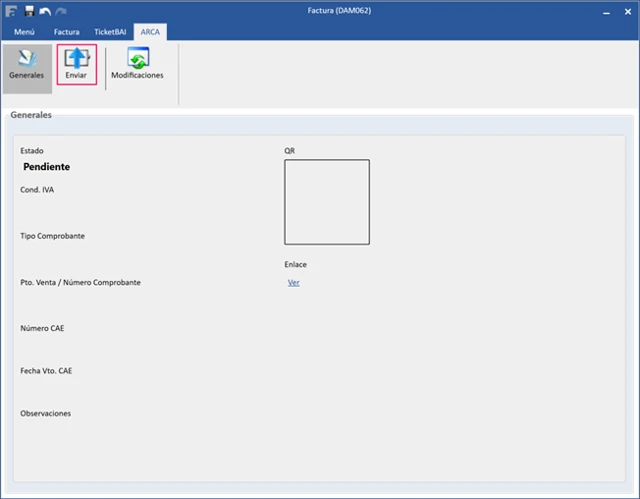Image resolution: width=640 pixels, height=499 pixels.
Task: Click the application logo icon at top-left
Action: click(11, 10)
